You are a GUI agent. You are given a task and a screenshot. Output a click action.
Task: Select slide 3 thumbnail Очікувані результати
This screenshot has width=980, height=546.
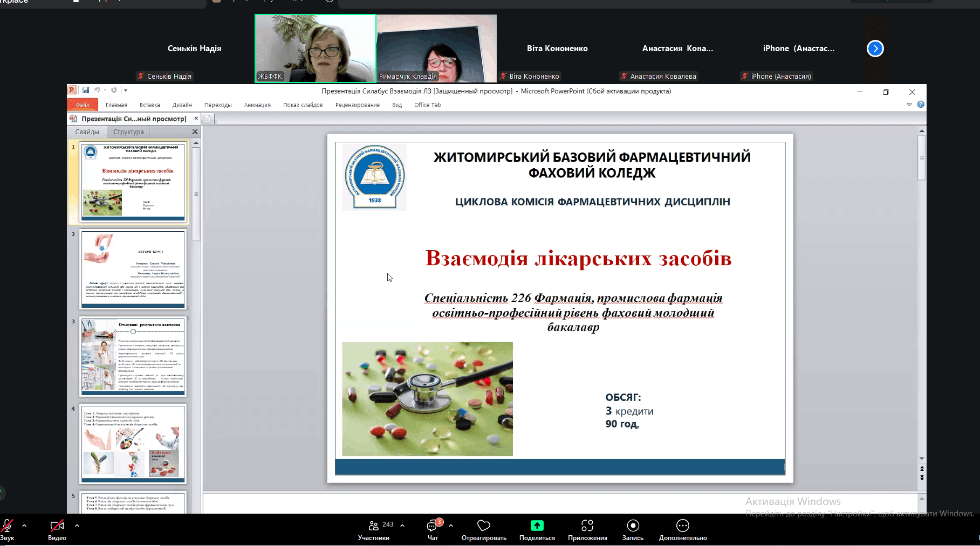(133, 357)
